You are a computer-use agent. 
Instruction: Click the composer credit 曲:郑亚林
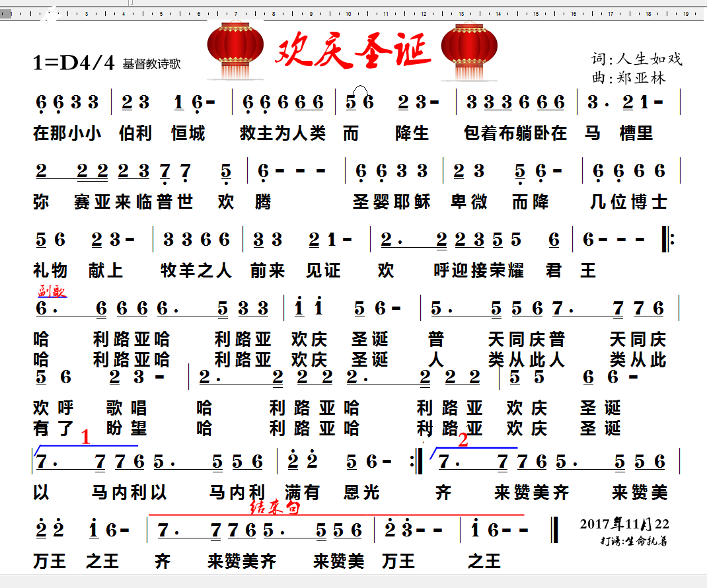coord(628,77)
